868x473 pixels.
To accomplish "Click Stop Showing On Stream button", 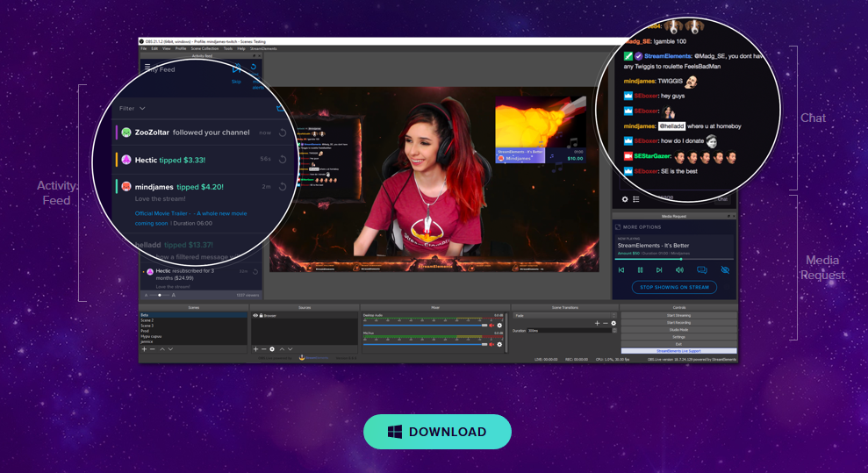I will coord(674,287).
